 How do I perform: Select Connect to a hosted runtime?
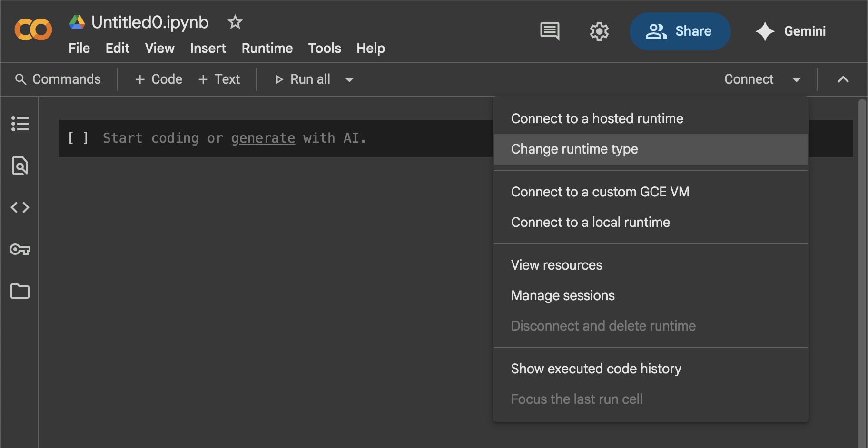(x=651, y=118)
